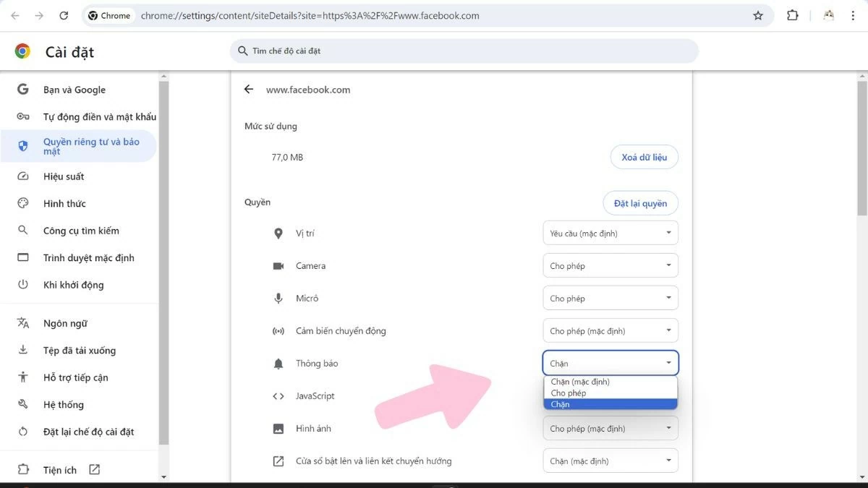Open the extensions puzzle icon in toolbar
Image resolution: width=868 pixels, height=488 pixels.
(x=792, y=14)
